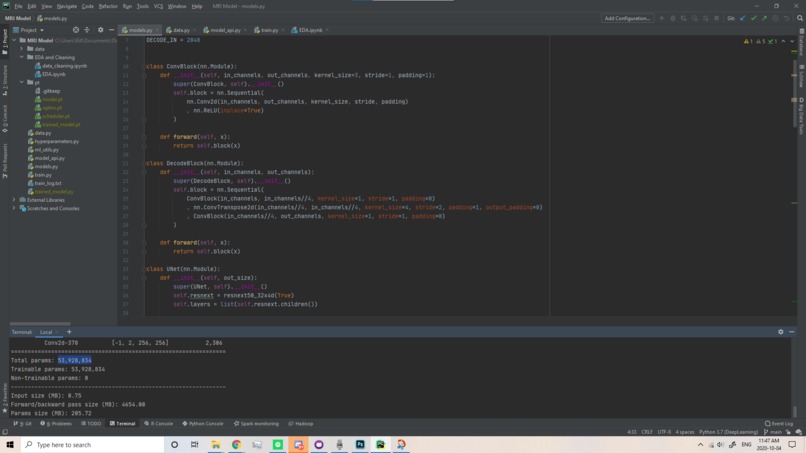
Task: Add a new terminal session tab
Action: (69, 332)
